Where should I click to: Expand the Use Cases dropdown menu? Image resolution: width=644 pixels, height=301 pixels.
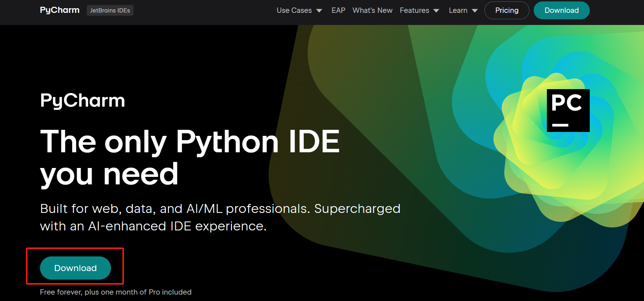299,10
